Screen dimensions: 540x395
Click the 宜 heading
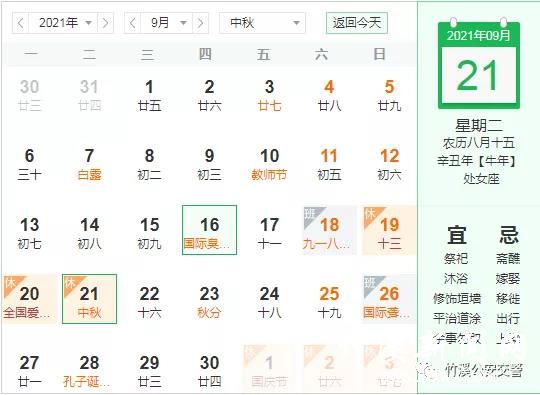pos(456,235)
